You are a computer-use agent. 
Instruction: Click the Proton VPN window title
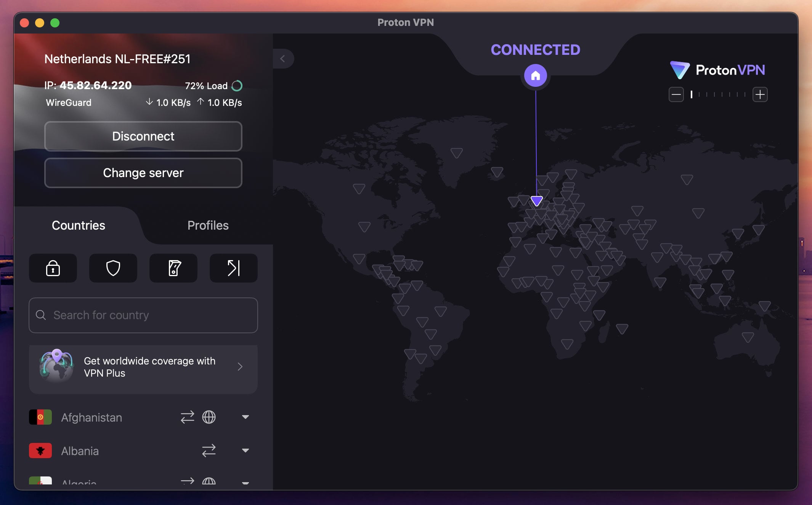click(x=406, y=22)
